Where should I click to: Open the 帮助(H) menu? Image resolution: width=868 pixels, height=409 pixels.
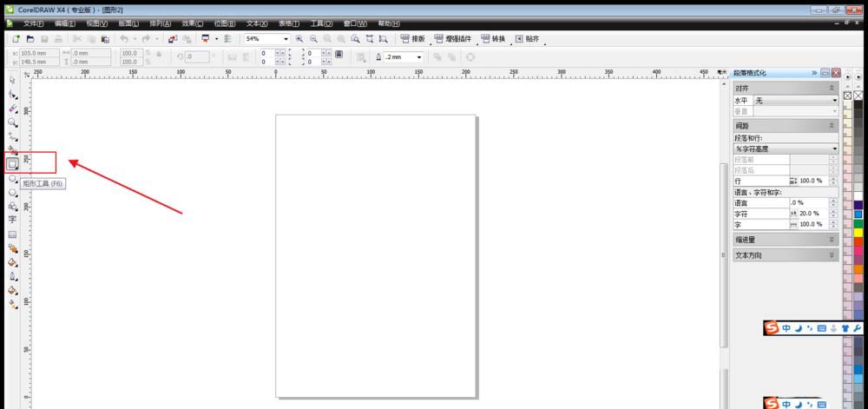click(x=389, y=23)
